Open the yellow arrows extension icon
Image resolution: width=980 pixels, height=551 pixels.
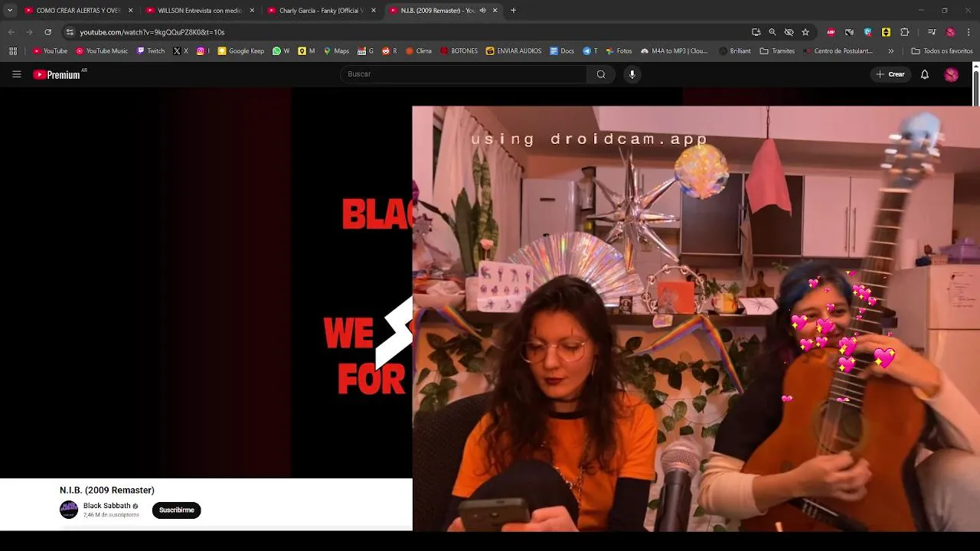tap(886, 32)
